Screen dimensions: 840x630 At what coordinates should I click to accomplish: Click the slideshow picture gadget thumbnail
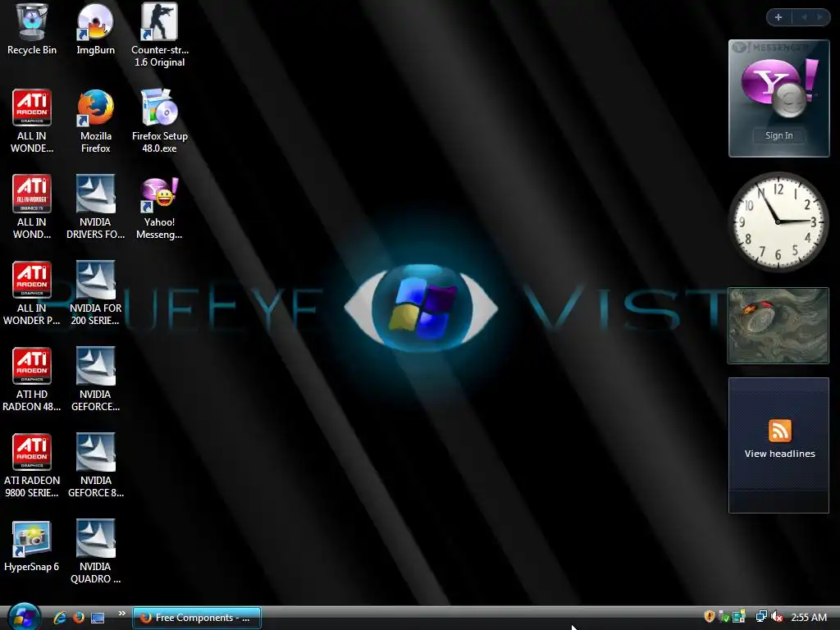pos(778,326)
